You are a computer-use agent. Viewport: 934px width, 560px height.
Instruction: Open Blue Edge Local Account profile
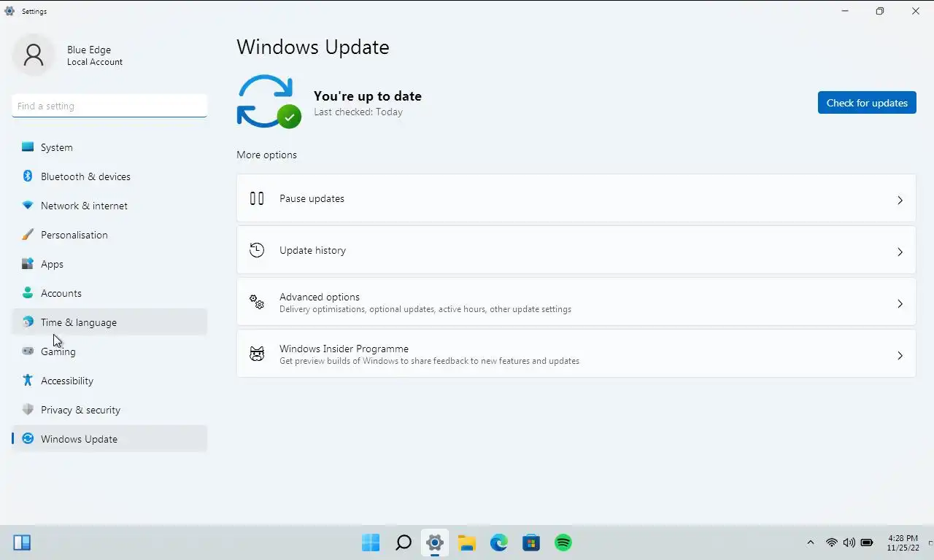(68, 55)
